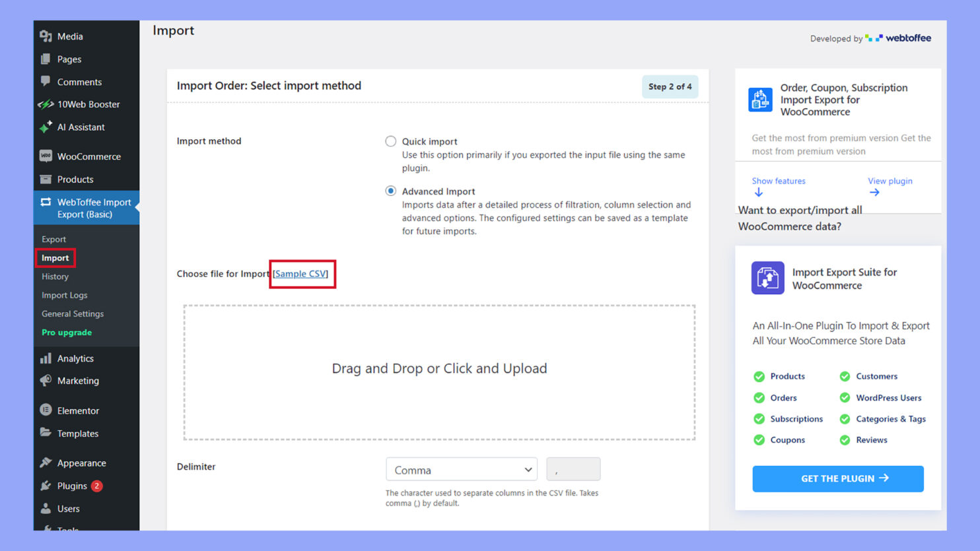Open the History menu item
980x551 pixels.
[x=55, y=276]
